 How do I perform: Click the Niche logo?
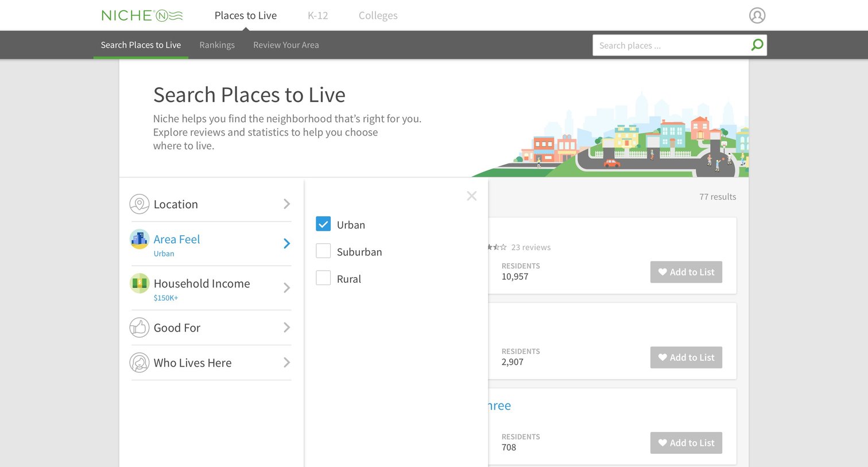coord(142,15)
